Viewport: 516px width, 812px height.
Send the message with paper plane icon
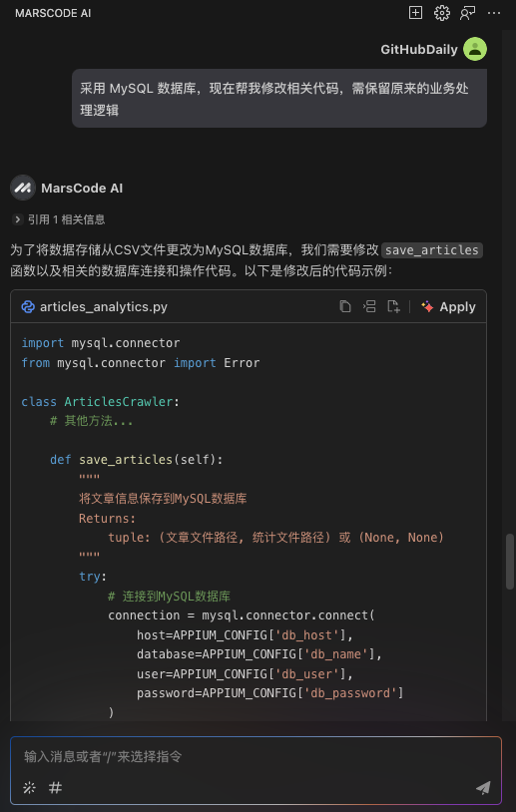tap(483, 788)
